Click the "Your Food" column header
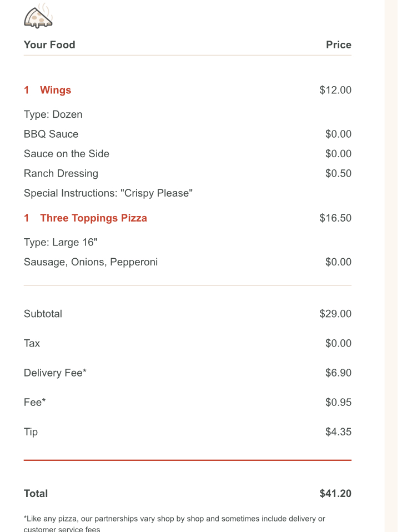 tap(49, 45)
